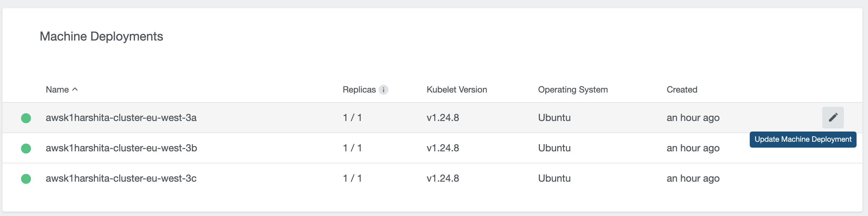Select the Operating System column header
868x216 pixels.
[572, 89]
